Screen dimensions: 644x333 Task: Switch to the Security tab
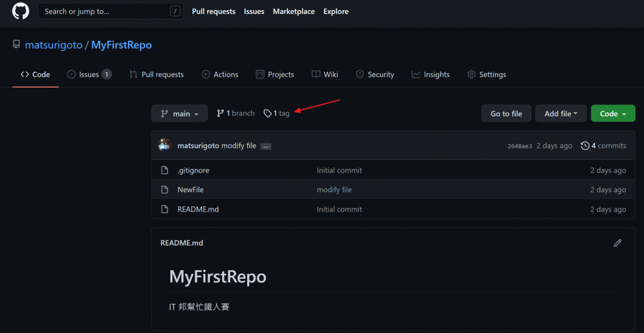click(375, 74)
